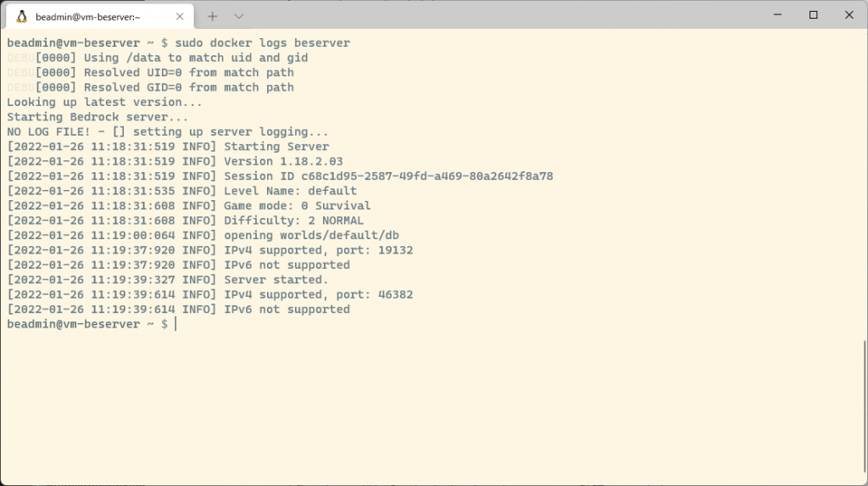868x486 pixels.
Task: Click the final prompt line at the cursor
Action: click(x=92, y=324)
